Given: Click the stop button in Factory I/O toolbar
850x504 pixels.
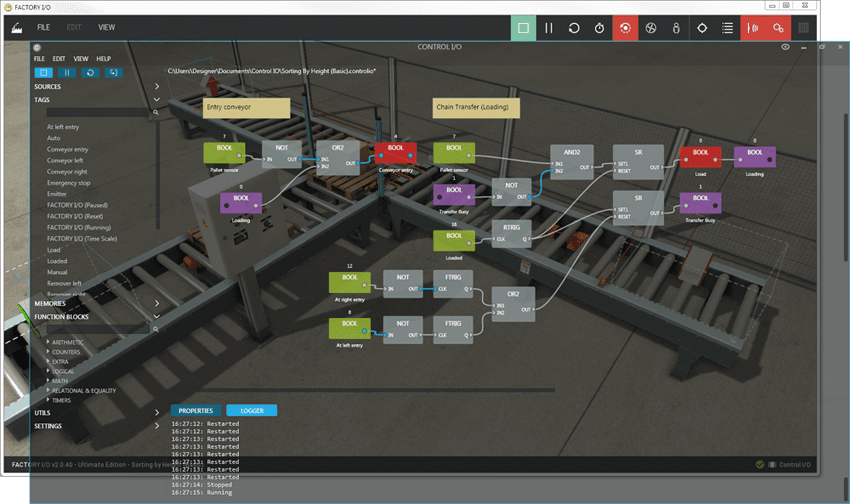Looking at the screenshot, I should [523, 28].
